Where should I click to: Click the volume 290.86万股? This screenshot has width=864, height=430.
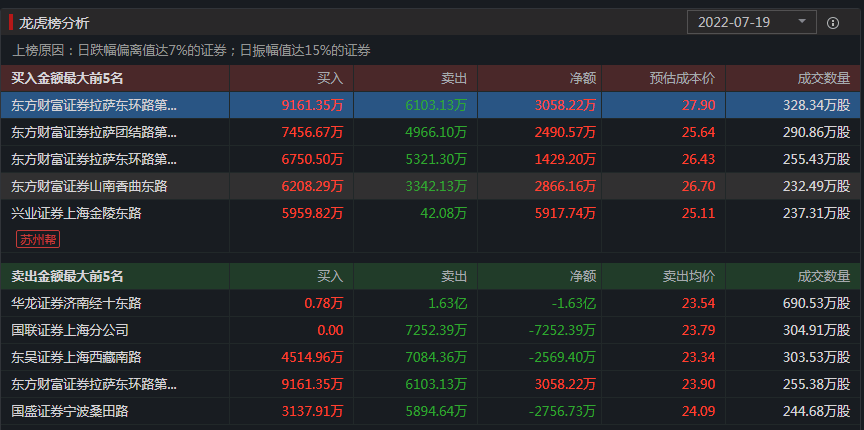tap(817, 132)
